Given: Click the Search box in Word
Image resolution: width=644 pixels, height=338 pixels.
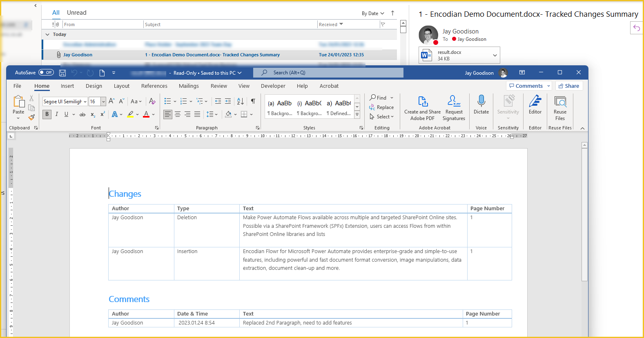Looking at the screenshot, I should (x=328, y=73).
